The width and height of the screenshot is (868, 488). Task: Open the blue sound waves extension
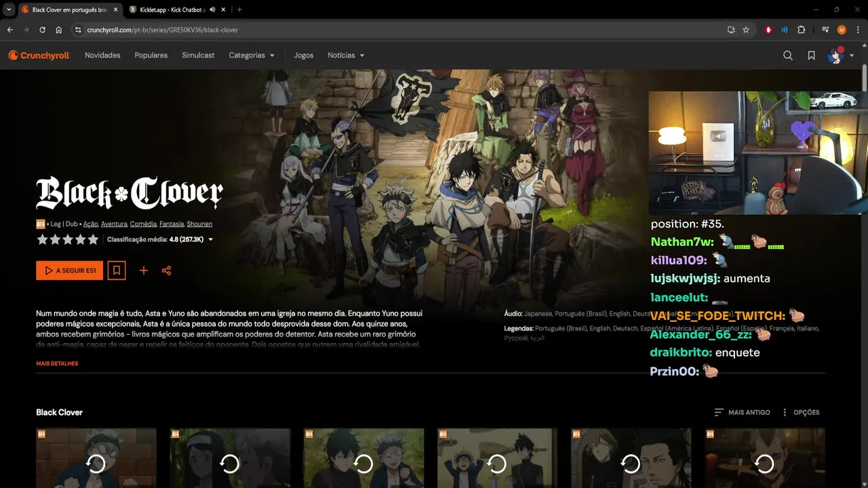coord(785,30)
